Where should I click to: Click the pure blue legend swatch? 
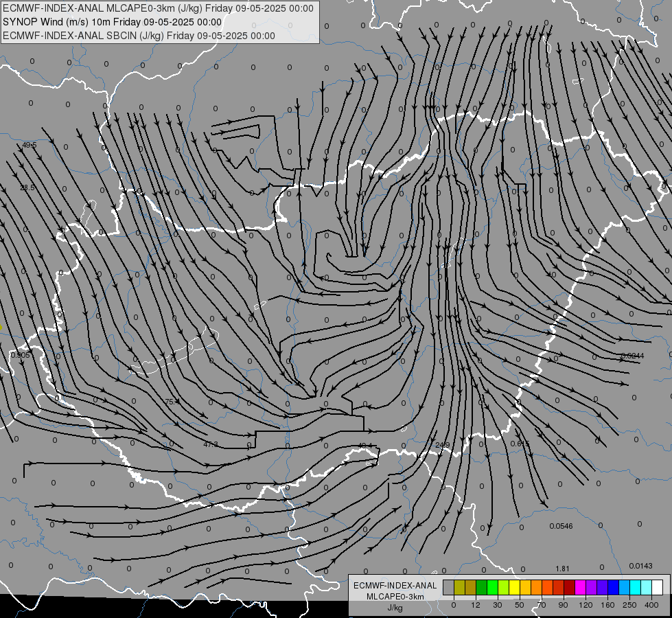(x=613, y=587)
